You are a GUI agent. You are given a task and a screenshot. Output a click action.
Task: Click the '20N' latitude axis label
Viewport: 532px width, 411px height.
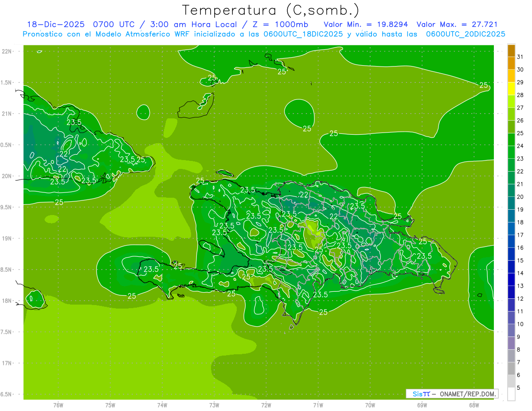tap(7, 176)
